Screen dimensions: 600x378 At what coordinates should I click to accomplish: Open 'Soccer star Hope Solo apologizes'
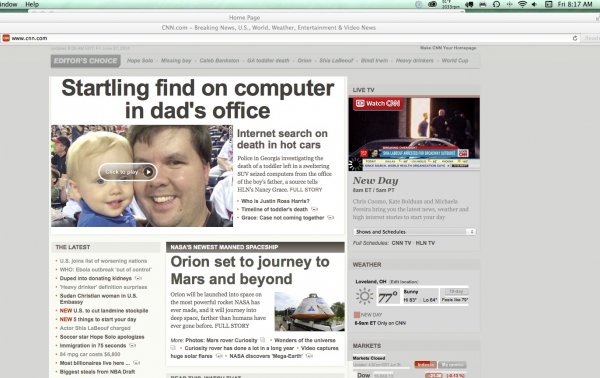(x=102, y=337)
